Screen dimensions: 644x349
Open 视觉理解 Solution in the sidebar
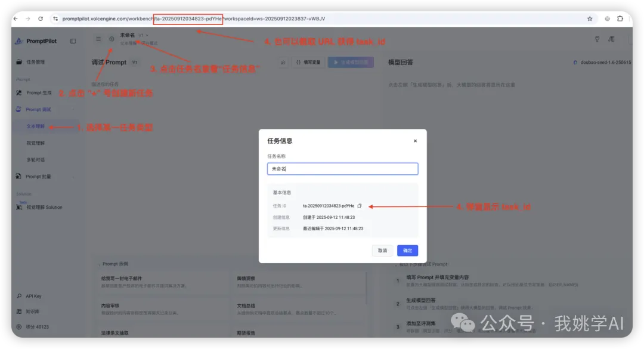44,207
